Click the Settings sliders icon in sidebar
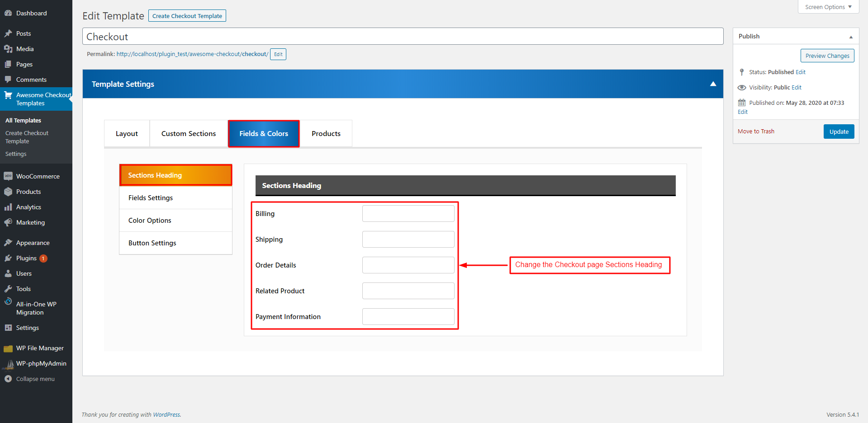This screenshot has width=868, height=423. (x=8, y=328)
